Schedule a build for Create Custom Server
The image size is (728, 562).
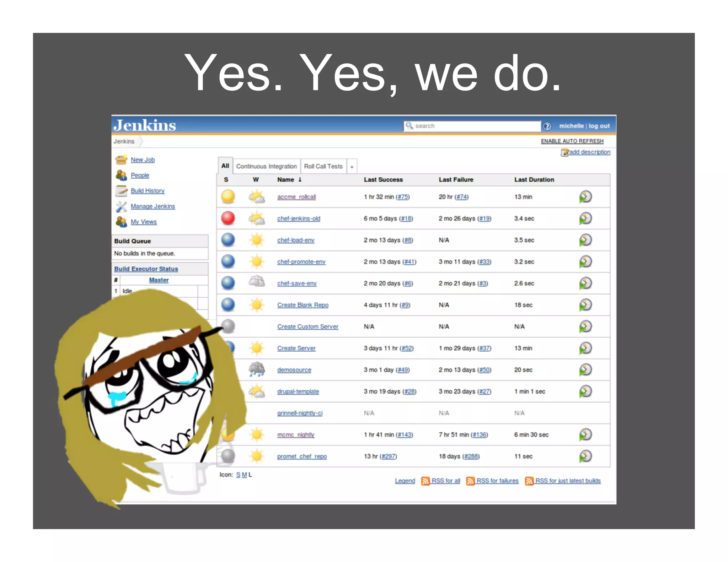(585, 326)
